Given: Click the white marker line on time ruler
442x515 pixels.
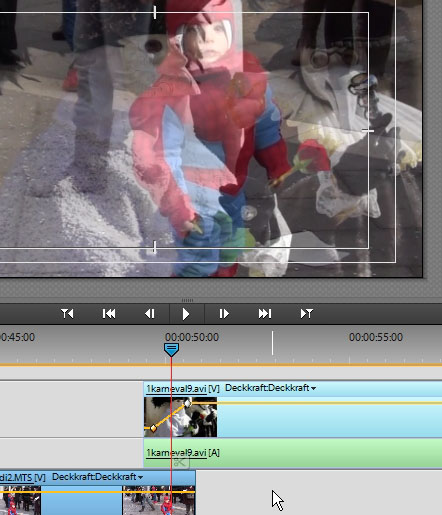Looking at the screenshot, I should [x=272, y=343].
